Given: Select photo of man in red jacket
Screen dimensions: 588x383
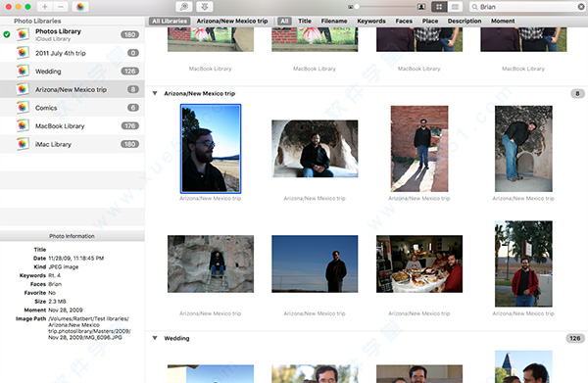Looking at the screenshot, I should (x=523, y=263).
